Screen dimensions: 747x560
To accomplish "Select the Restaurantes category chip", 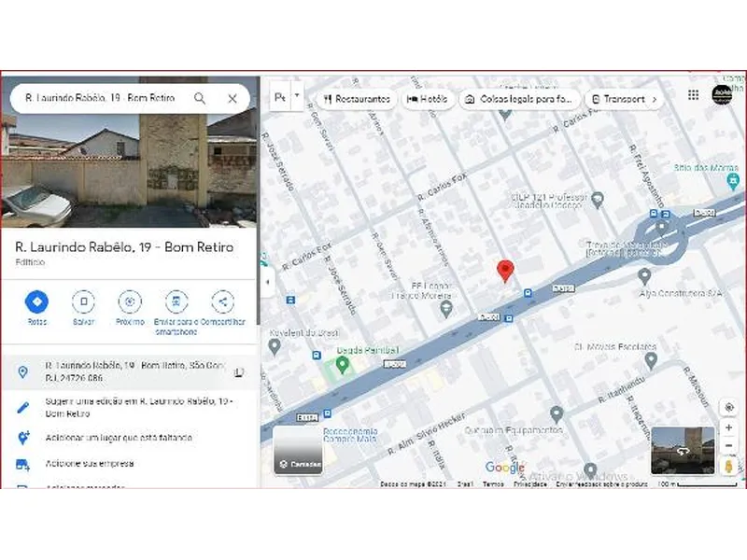I will point(357,99).
